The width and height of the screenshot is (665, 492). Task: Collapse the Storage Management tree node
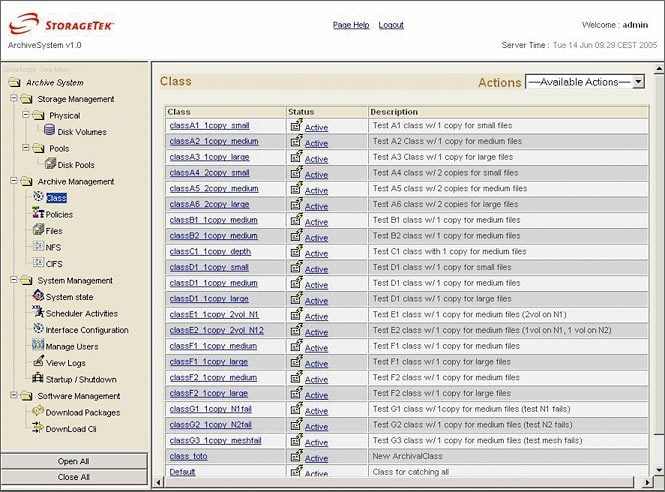pos(14,99)
